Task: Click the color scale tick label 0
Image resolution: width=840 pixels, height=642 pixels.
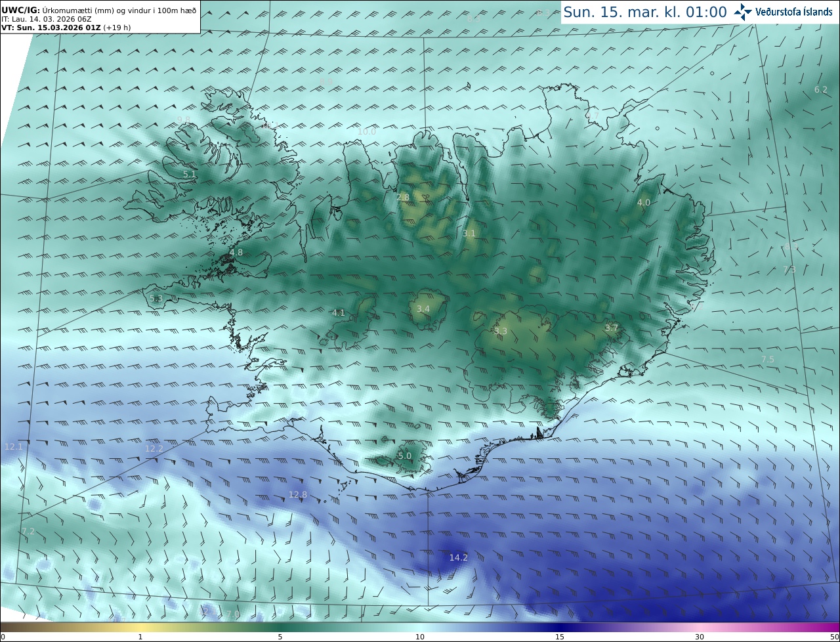Action: pos(3,637)
